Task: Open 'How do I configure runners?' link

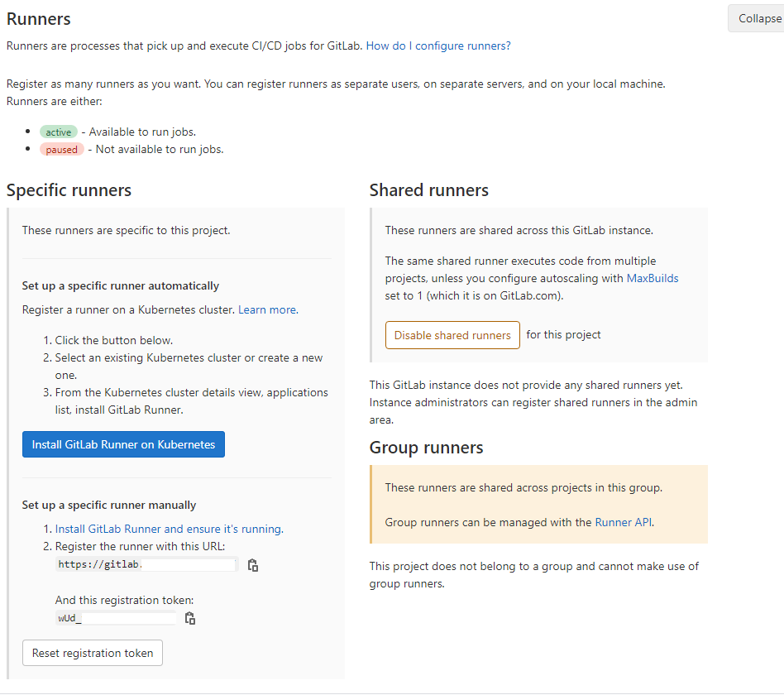Action: pyautogui.click(x=438, y=46)
